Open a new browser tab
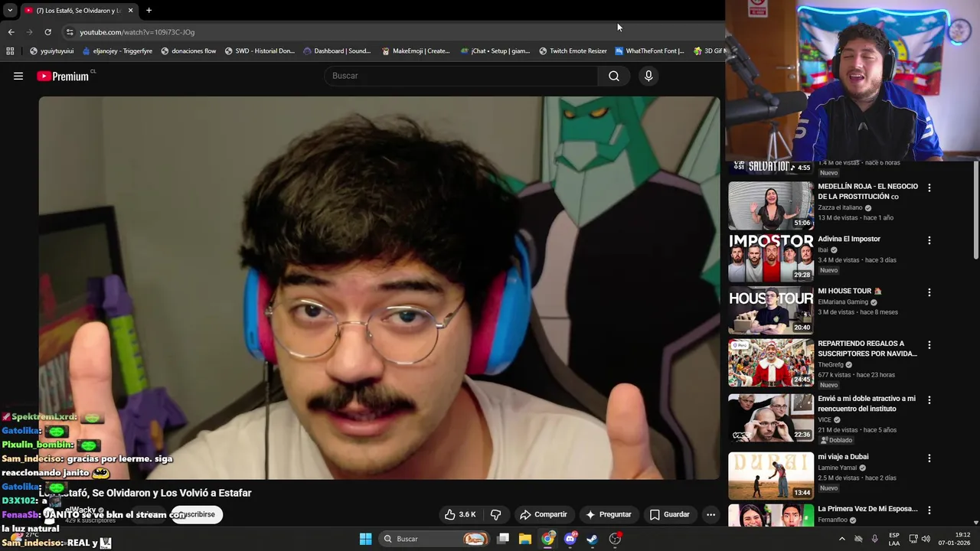980x551 pixels. pos(149,11)
